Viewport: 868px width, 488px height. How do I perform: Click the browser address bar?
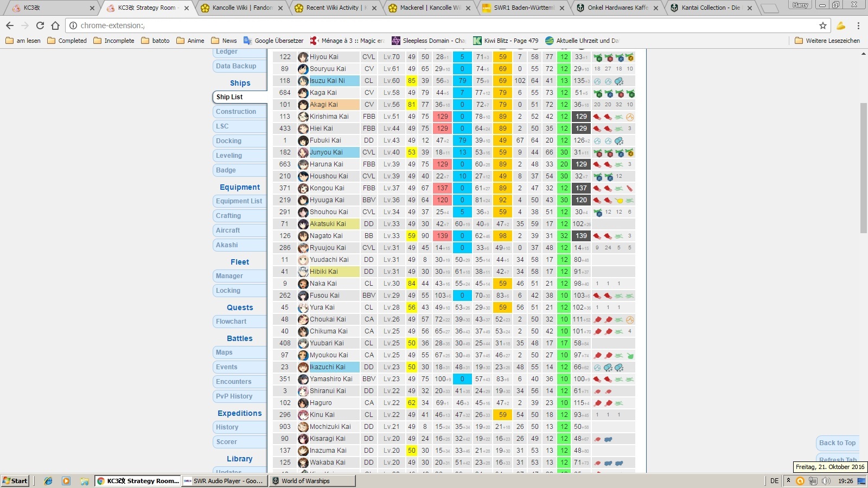pos(434,25)
